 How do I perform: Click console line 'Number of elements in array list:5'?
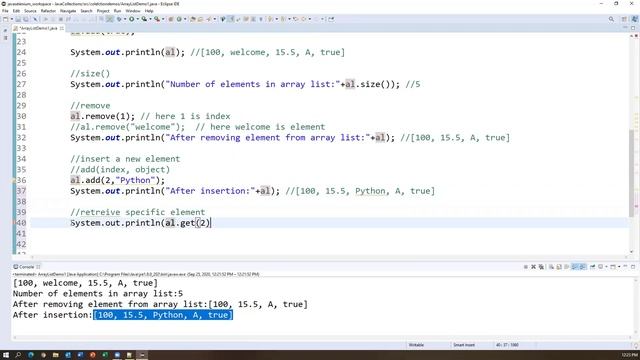pos(98,293)
